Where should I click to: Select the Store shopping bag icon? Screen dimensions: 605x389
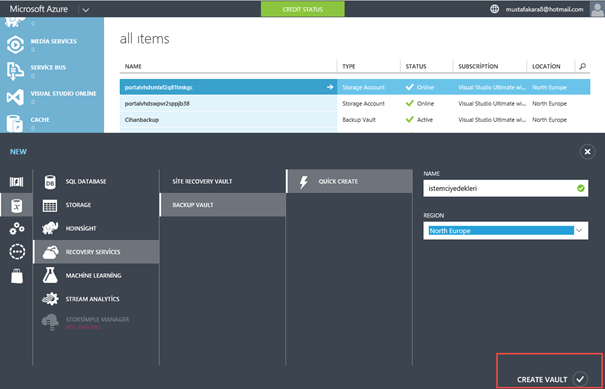pos(17,276)
